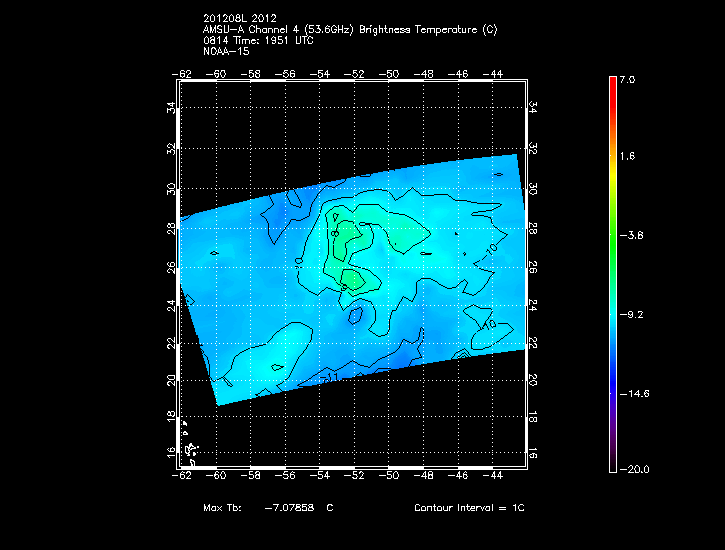
Task: Click -56 longitude label on top axis
Action: pyautogui.click(x=285, y=74)
